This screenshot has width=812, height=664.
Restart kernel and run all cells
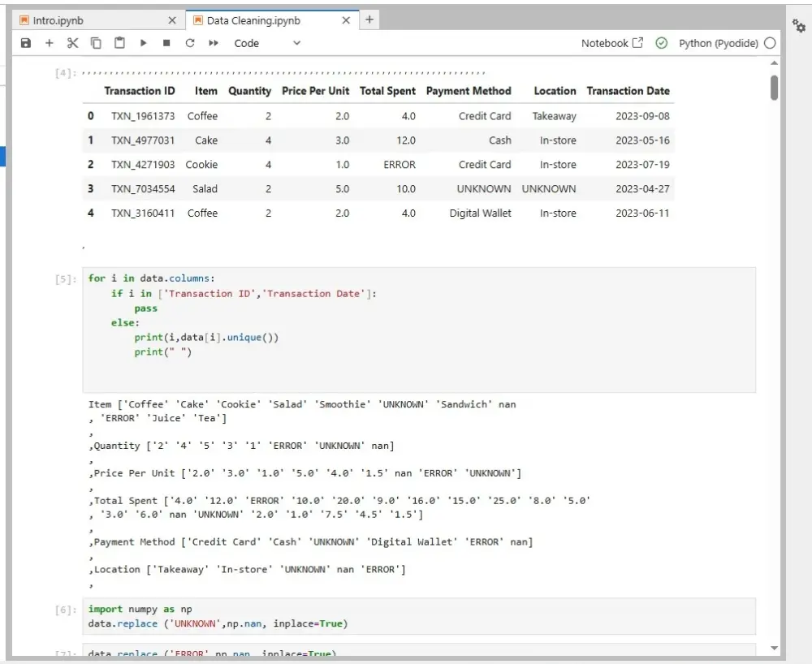tap(214, 43)
